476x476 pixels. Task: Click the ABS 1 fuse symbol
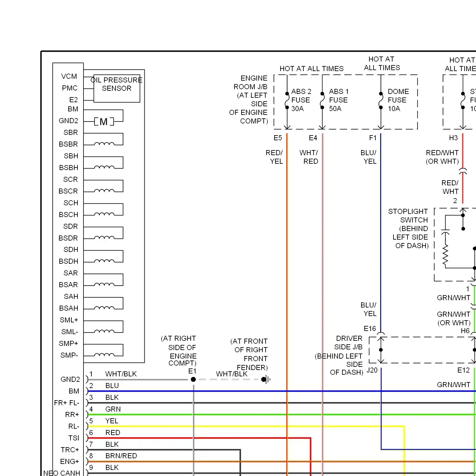322,101
